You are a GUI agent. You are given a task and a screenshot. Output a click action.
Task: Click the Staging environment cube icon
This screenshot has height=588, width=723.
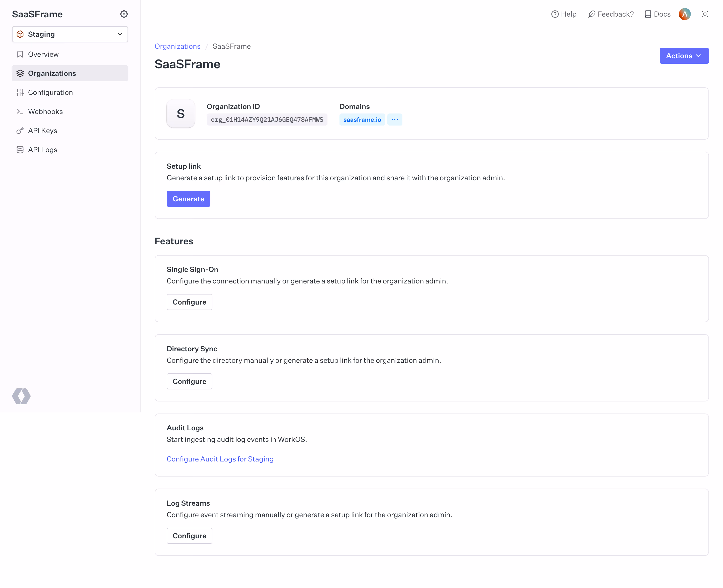20,34
